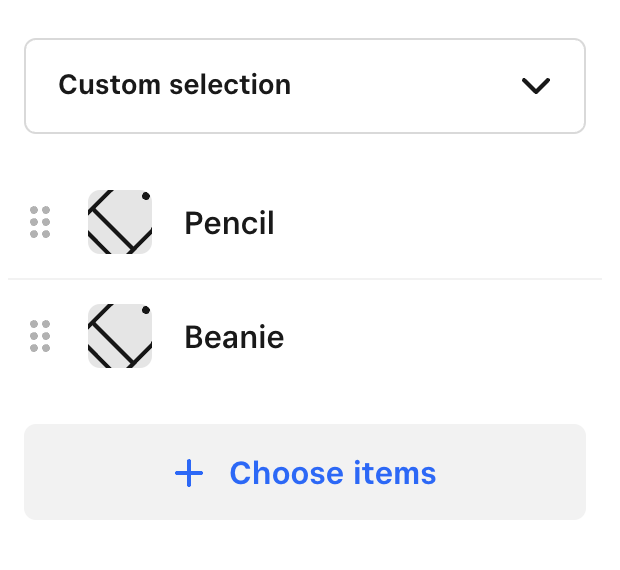Click the plus icon in Choose items
620x570 pixels.
point(189,473)
